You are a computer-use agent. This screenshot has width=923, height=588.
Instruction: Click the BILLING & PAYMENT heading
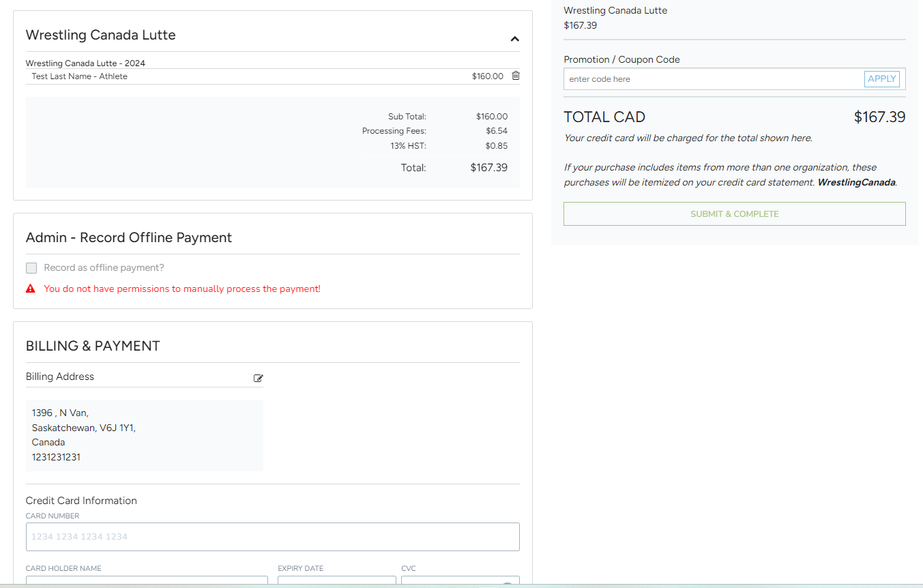coord(93,346)
